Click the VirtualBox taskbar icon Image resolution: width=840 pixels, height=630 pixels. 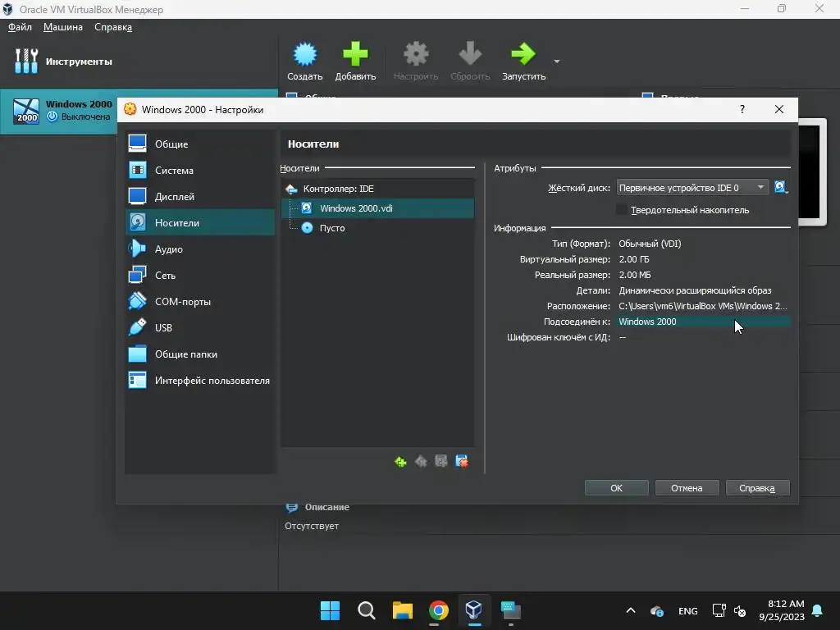tap(474, 610)
